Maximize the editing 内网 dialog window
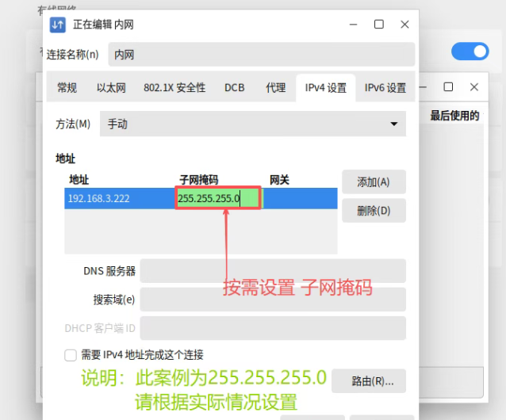This screenshot has height=420, width=506. coord(379,25)
